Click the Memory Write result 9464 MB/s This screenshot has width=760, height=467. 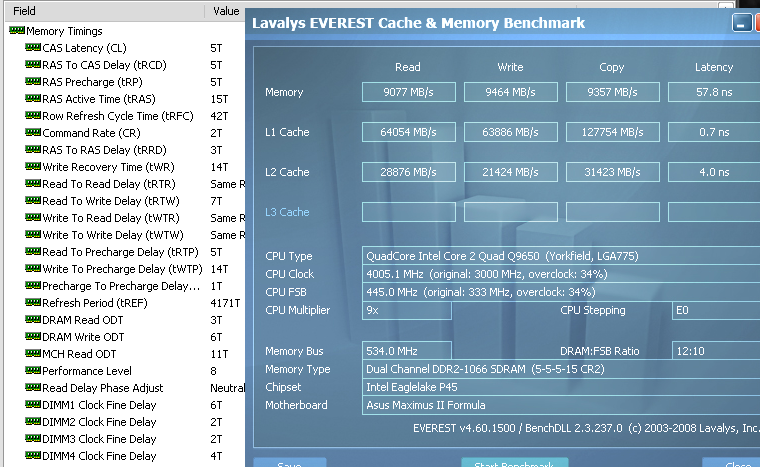click(x=510, y=92)
